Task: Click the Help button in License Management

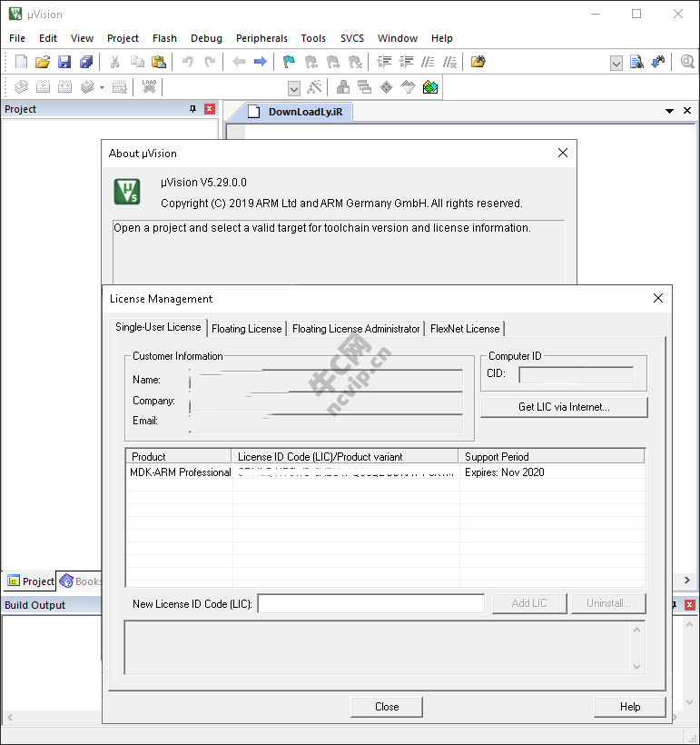Action: point(630,707)
